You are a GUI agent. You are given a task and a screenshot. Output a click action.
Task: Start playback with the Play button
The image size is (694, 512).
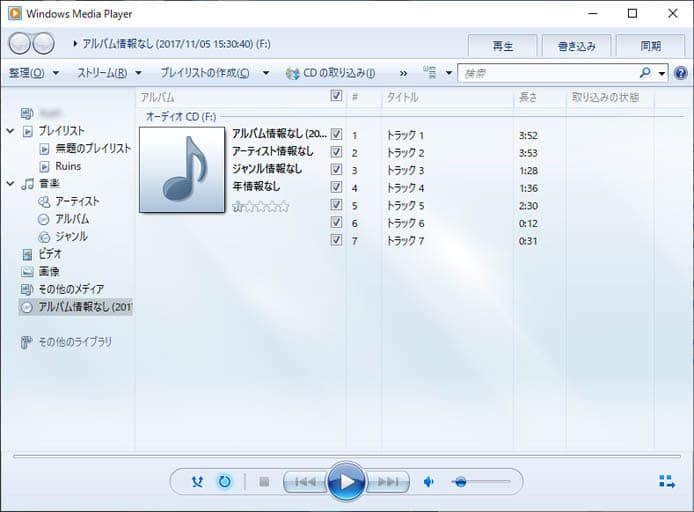pos(346,481)
